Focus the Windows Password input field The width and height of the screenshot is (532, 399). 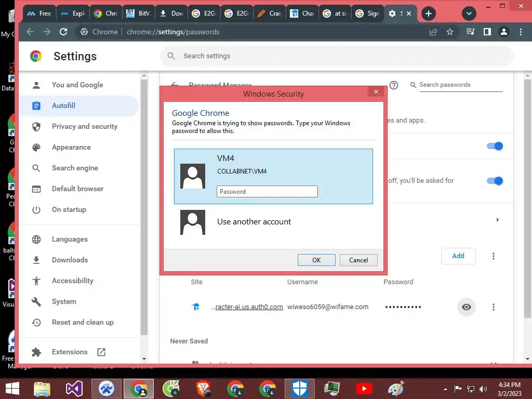click(x=267, y=191)
